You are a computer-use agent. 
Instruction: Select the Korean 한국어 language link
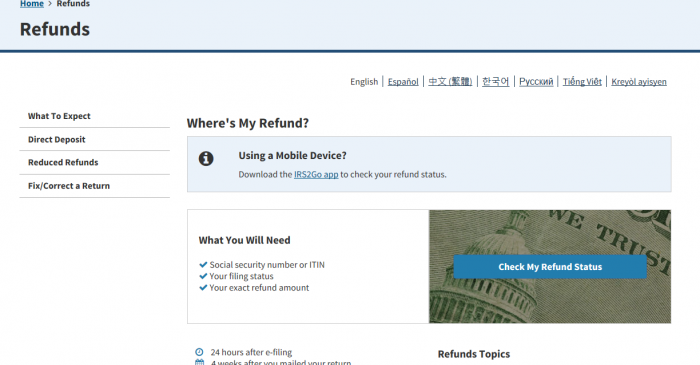coord(496,82)
